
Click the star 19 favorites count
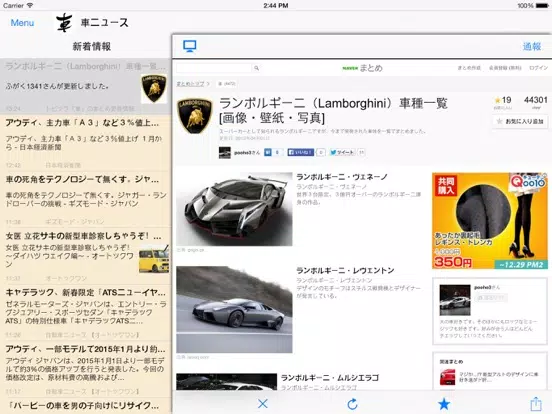click(x=503, y=100)
